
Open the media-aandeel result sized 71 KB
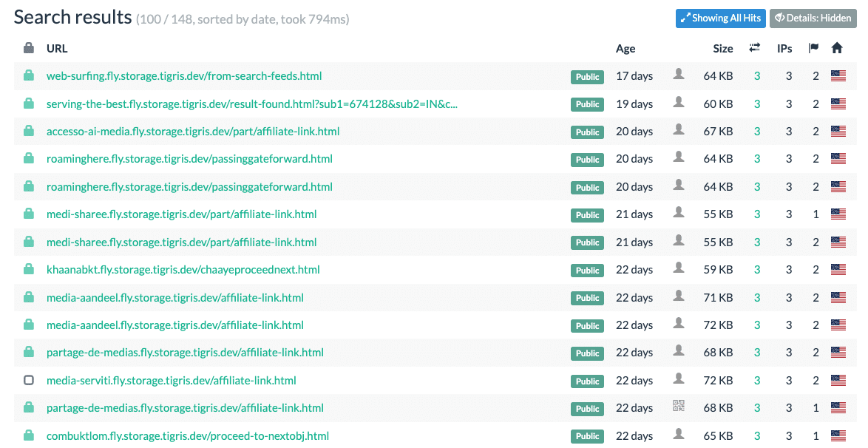click(x=175, y=297)
